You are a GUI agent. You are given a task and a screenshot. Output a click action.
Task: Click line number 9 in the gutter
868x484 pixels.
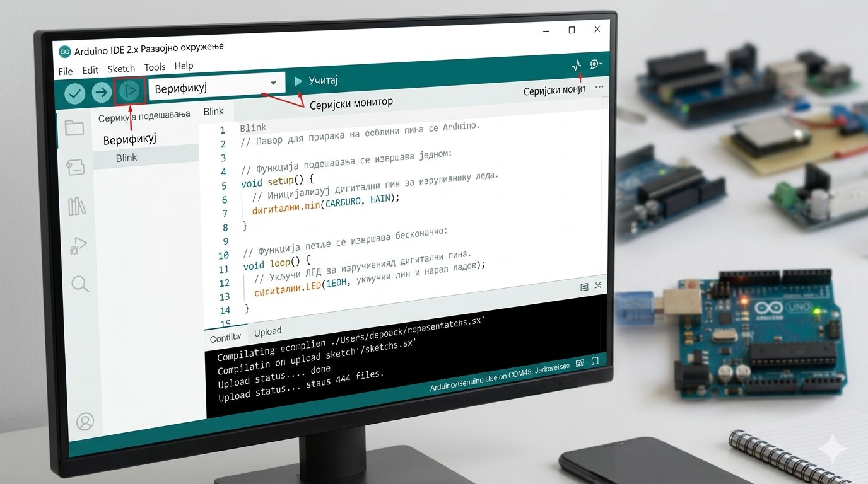click(225, 241)
